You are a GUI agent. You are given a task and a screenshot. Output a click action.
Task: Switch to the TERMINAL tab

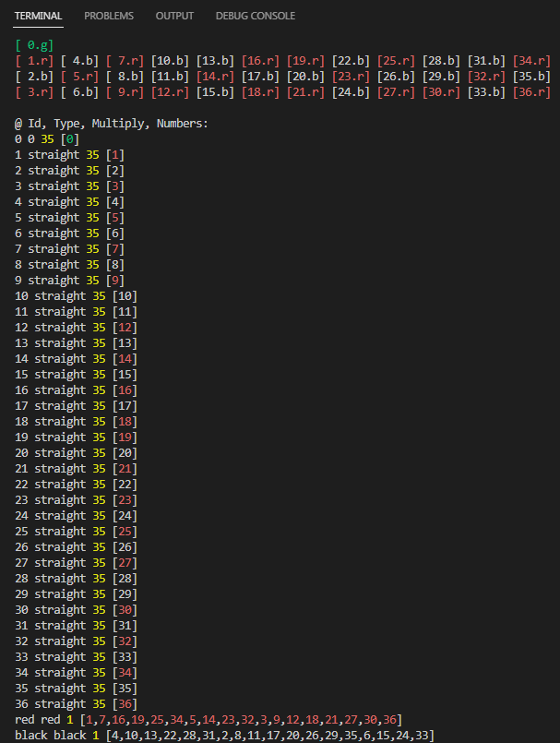click(x=38, y=16)
